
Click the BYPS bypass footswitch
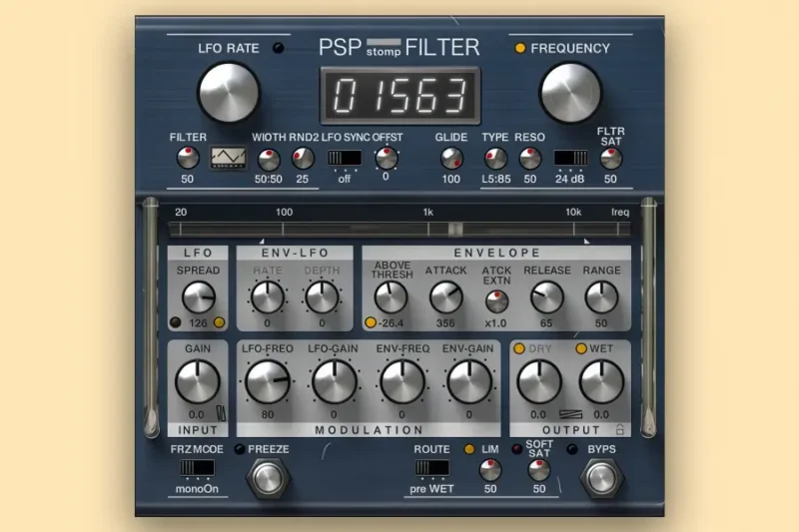click(601, 478)
